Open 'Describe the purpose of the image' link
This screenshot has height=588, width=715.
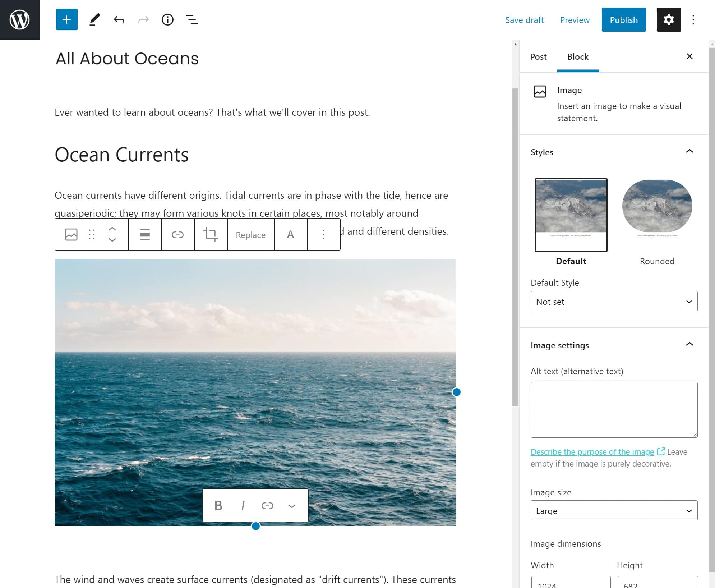[x=592, y=452]
